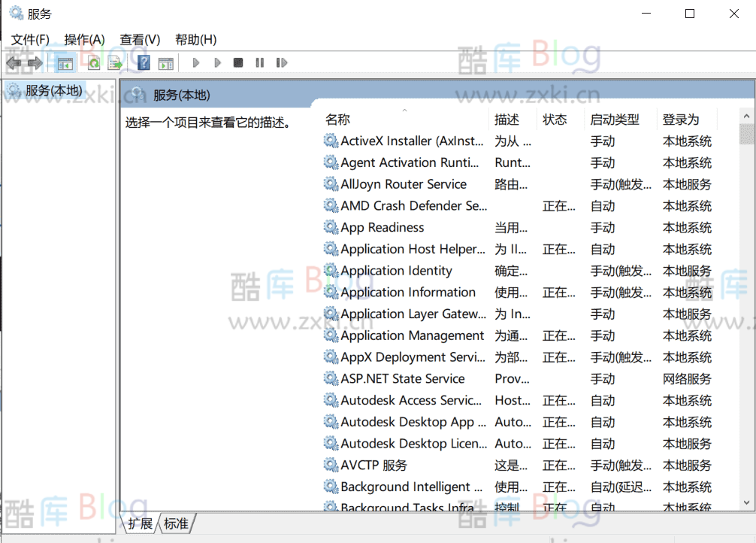Click the Restart Service icon
Viewport: 756px width, 543px height.
[x=282, y=62]
